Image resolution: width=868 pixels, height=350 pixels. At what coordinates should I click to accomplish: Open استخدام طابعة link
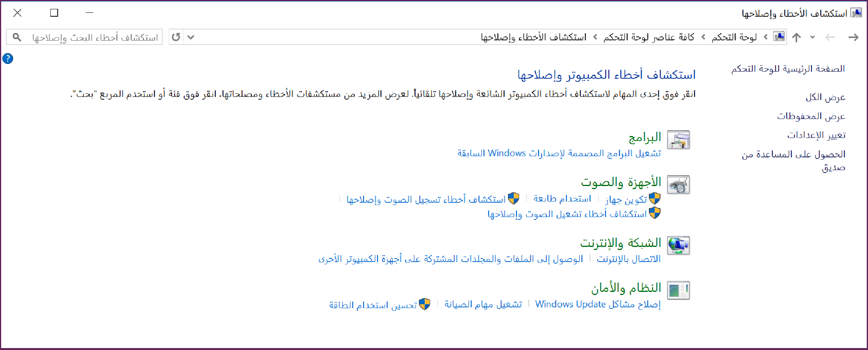point(562,199)
